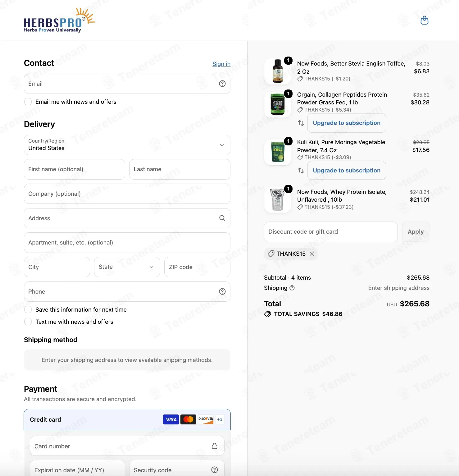Focus the Email input field

click(x=127, y=84)
